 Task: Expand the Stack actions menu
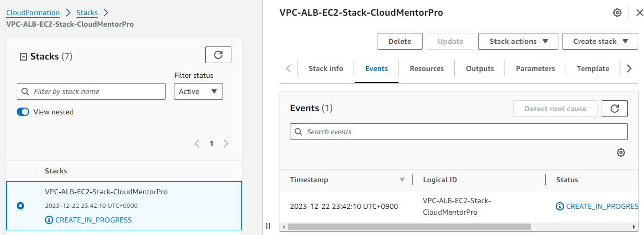tap(518, 41)
